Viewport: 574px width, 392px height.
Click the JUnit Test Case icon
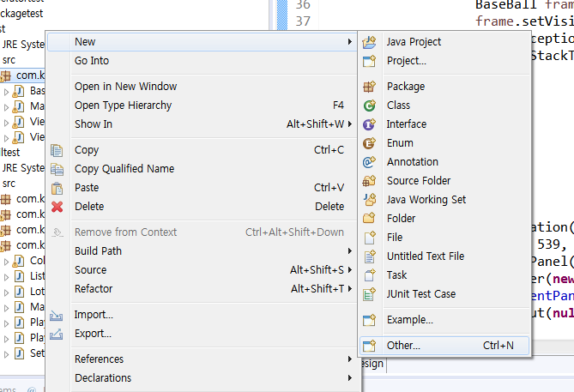tap(369, 294)
